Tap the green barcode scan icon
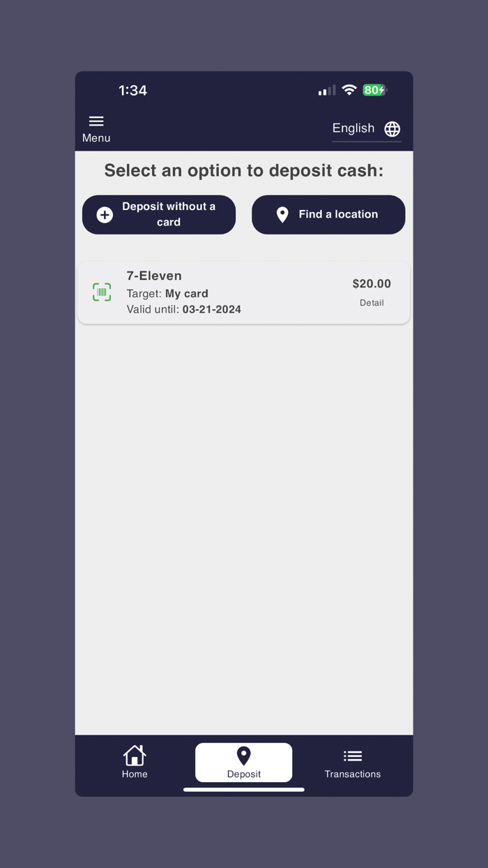This screenshot has width=488, height=868. [x=102, y=292]
